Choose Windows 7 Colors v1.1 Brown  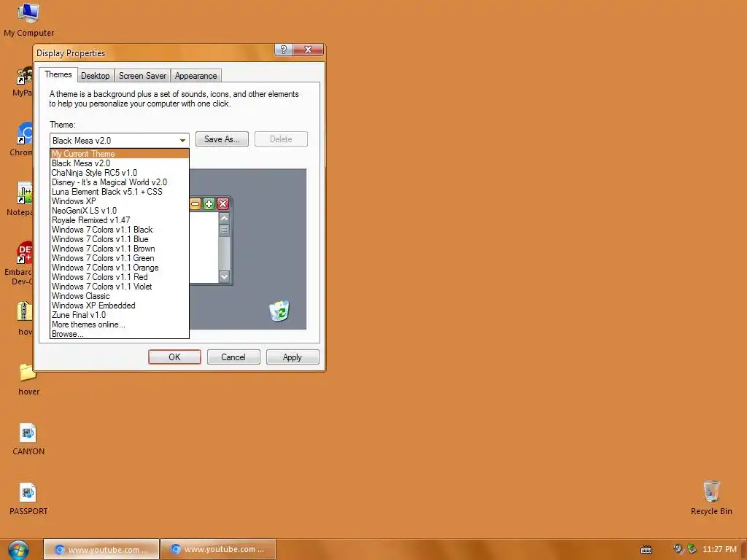120,249
